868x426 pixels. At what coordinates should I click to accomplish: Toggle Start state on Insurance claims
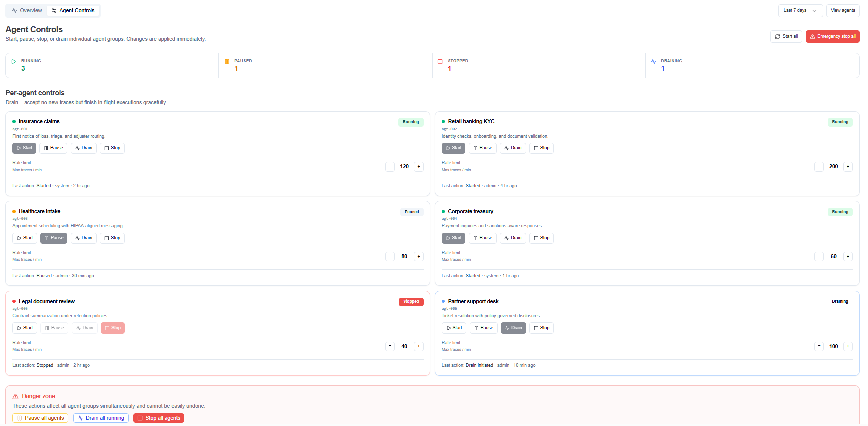pyautogui.click(x=24, y=148)
